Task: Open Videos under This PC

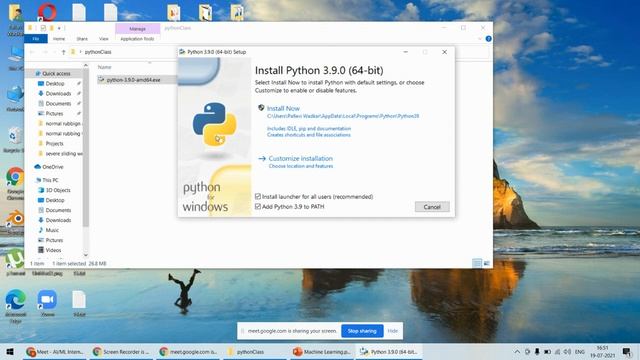Action: (53, 250)
